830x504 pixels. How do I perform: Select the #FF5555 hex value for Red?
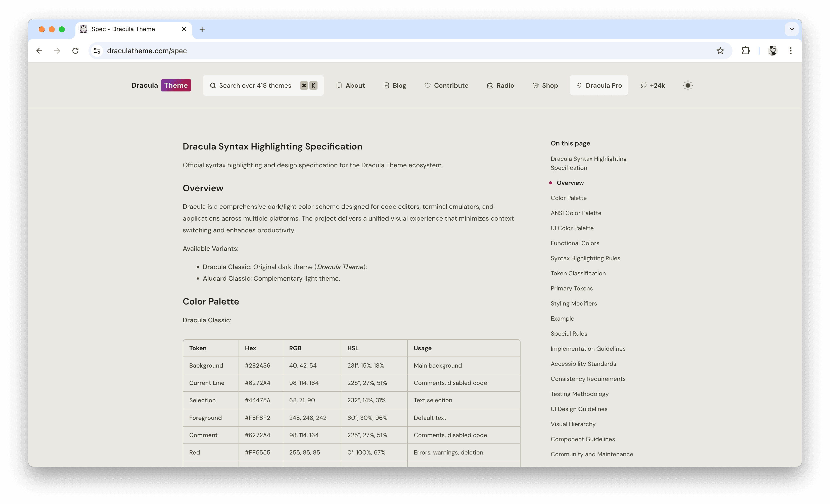(257, 452)
